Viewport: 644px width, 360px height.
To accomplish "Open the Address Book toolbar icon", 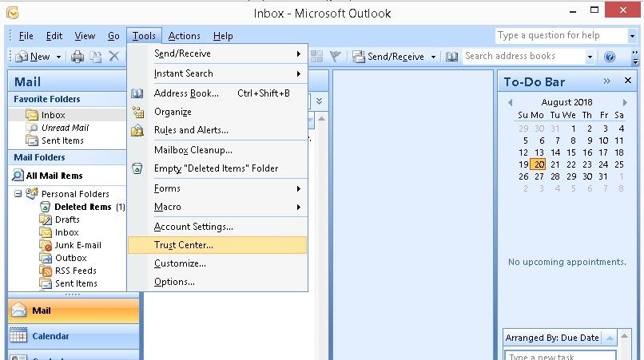I will [451, 57].
